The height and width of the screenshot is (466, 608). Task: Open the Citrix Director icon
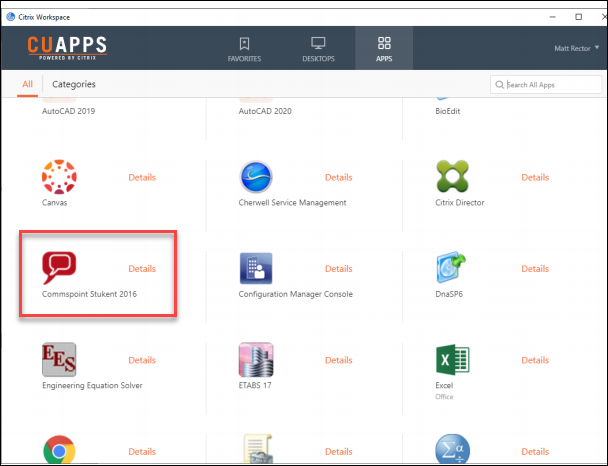(x=452, y=176)
